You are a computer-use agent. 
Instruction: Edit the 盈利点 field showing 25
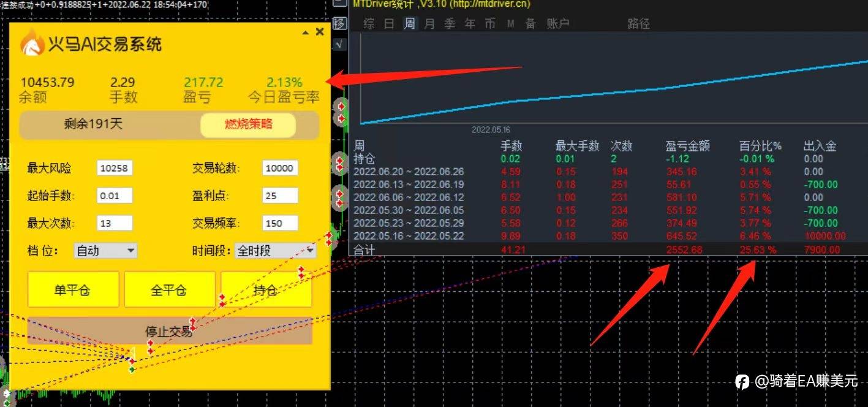pyautogui.click(x=280, y=196)
